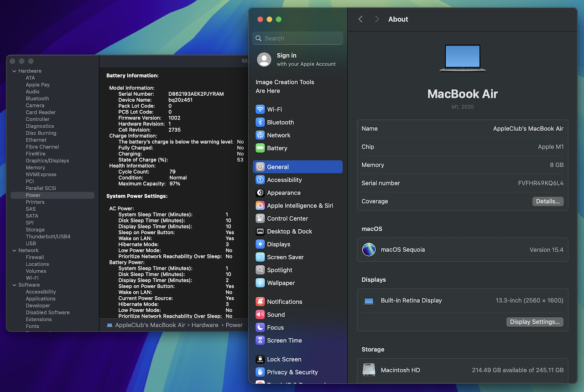Screen dimensions: 584x392
Task: Click the Spotlight magnifier icon in sidebar
Action: click(260, 270)
